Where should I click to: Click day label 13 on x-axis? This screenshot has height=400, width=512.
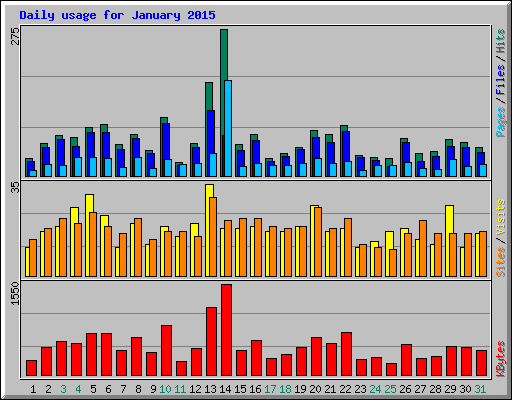pos(210,389)
